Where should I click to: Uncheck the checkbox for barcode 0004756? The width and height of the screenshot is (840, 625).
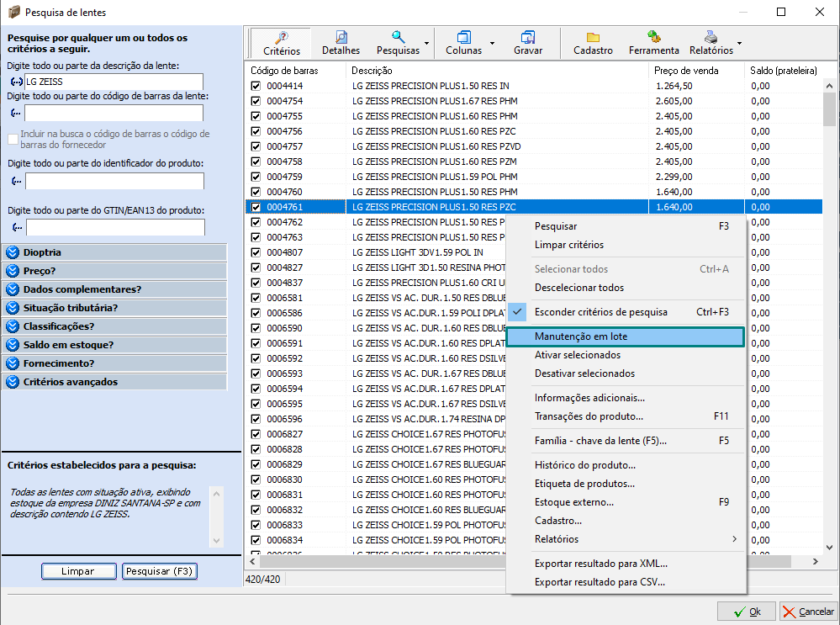pyautogui.click(x=256, y=131)
